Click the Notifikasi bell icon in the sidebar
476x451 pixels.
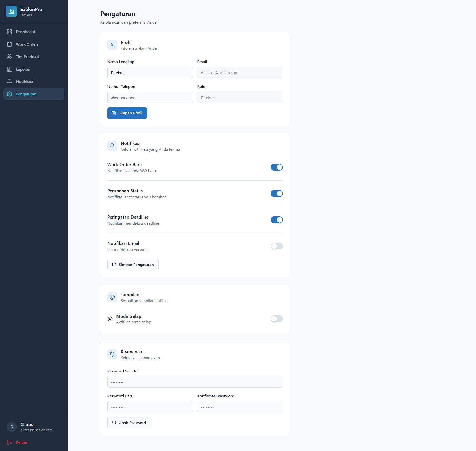[9, 81]
